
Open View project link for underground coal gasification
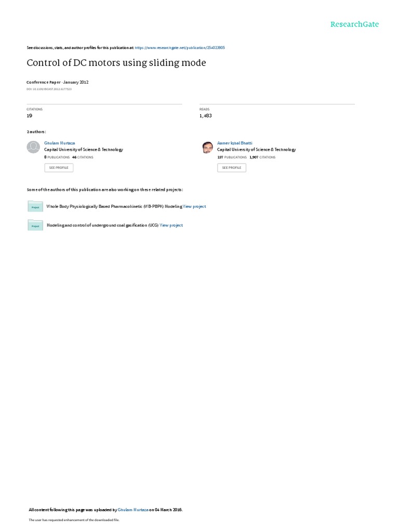coord(171,225)
